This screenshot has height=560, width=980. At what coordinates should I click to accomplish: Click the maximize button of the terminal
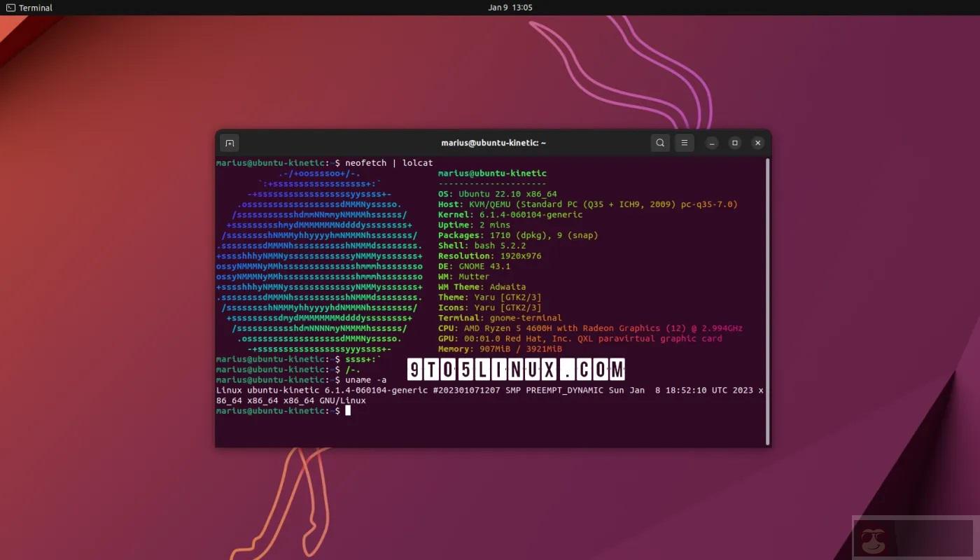pos(734,143)
